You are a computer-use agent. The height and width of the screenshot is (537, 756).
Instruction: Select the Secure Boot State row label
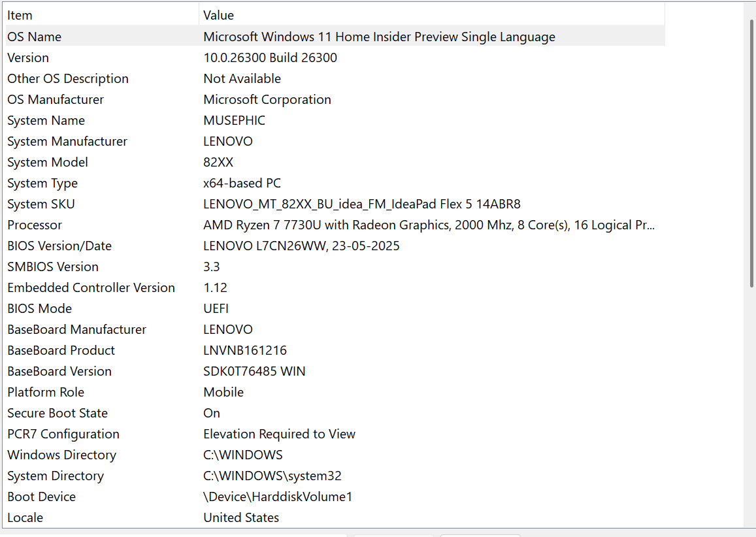58,413
